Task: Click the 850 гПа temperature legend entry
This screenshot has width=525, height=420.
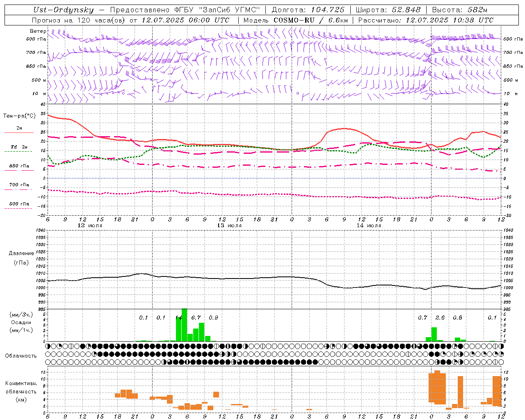Action: [19, 166]
